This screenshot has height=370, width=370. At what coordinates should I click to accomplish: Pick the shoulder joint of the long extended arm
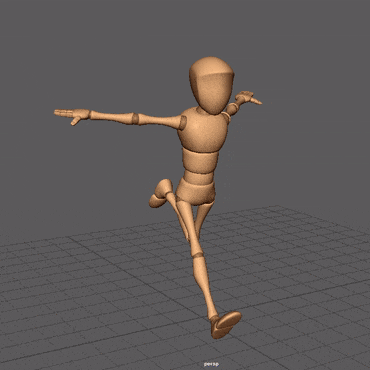(183, 122)
